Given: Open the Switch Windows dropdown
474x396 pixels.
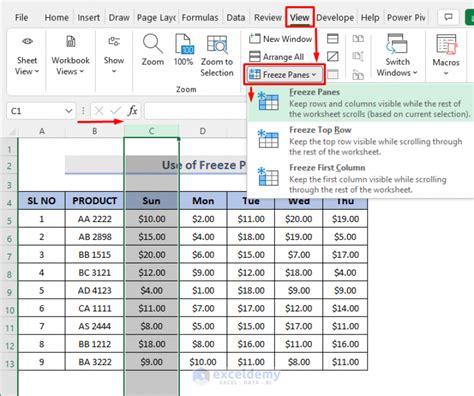Looking at the screenshot, I should pos(397,55).
